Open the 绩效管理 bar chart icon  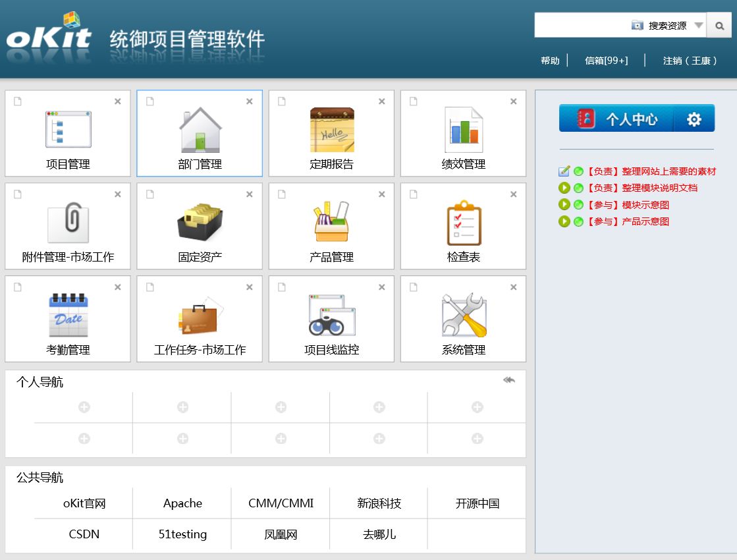point(464,129)
